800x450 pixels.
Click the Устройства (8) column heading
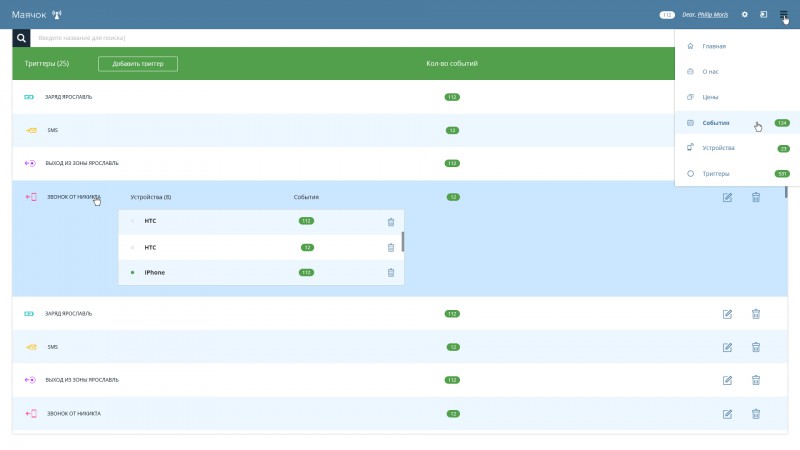pyautogui.click(x=151, y=197)
